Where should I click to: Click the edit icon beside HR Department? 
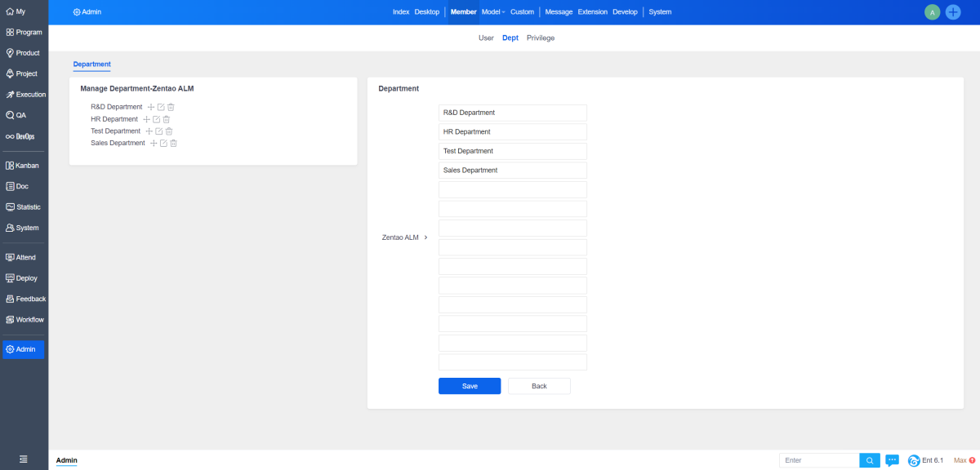[x=156, y=119]
